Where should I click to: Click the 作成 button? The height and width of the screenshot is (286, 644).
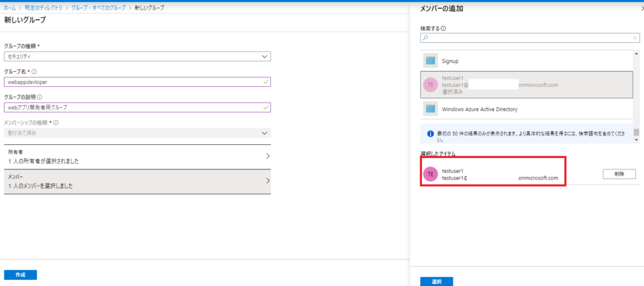pyautogui.click(x=21, y=275)
